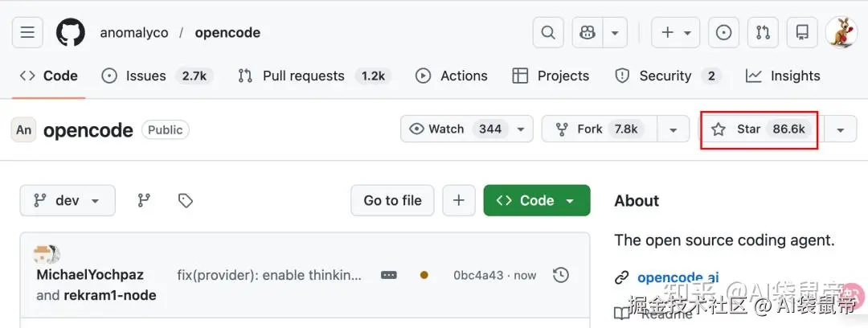868x328 pixels.
Task: Star the opencode repository
Action: pos(759,129)
